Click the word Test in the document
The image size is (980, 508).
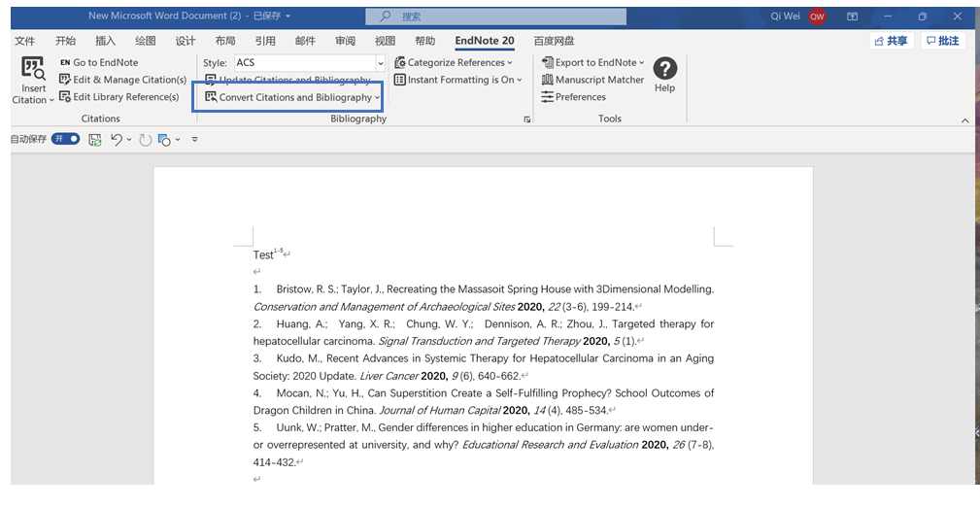tap(263, 254)
